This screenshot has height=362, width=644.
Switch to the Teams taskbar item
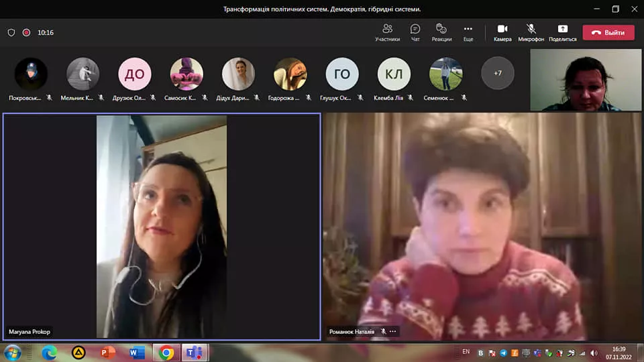[x=195, y=353]
